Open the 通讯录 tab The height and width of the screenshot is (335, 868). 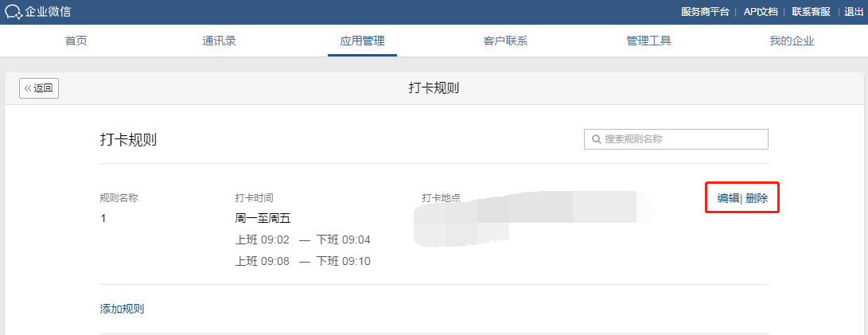pyautogui.click(x=219, y=41)
